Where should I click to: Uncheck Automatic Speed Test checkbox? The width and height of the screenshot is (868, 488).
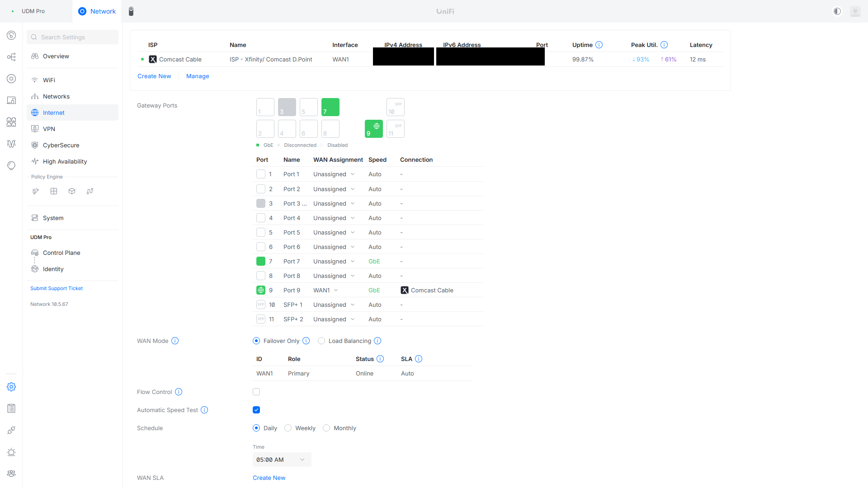coord(256,410)
